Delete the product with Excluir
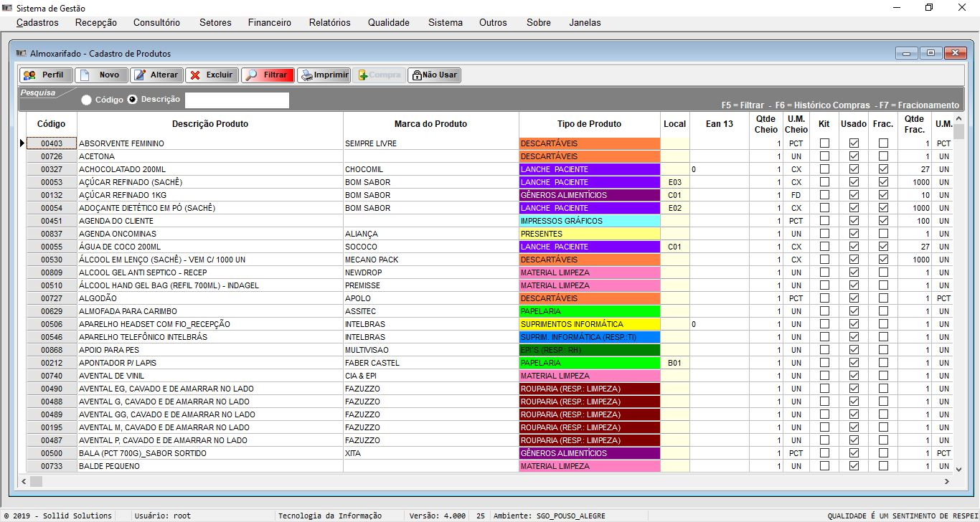Viewport: 980px width, 522px height. (x=212, y=75)
